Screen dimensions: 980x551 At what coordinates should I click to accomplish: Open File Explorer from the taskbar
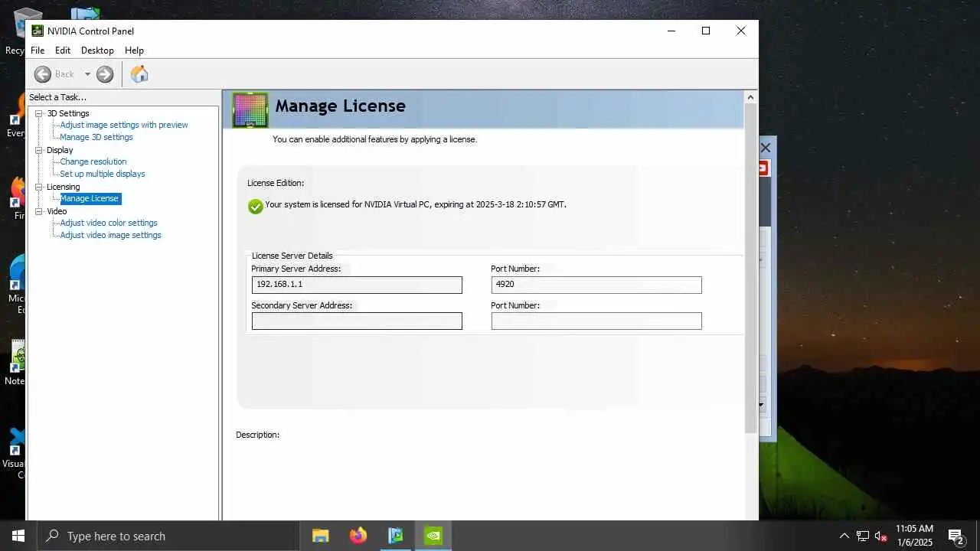click(320, 536)
